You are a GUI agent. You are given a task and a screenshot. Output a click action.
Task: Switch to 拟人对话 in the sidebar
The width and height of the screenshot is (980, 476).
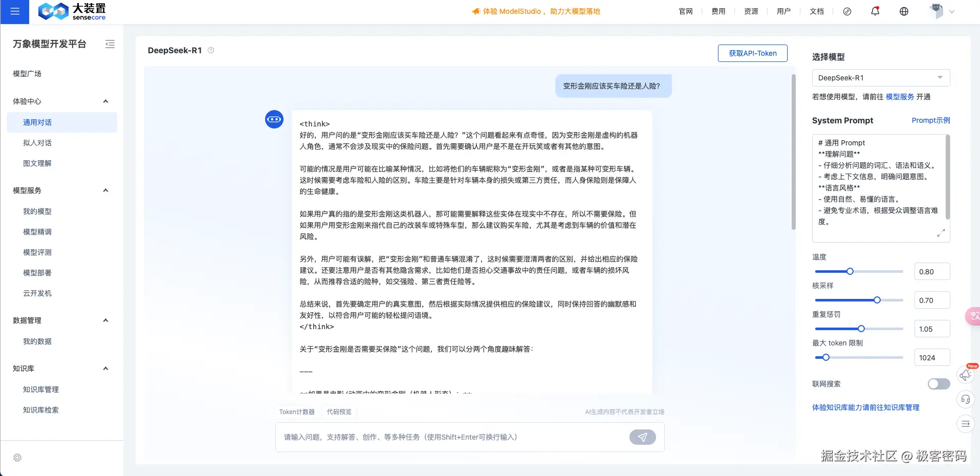coord(37,143)
